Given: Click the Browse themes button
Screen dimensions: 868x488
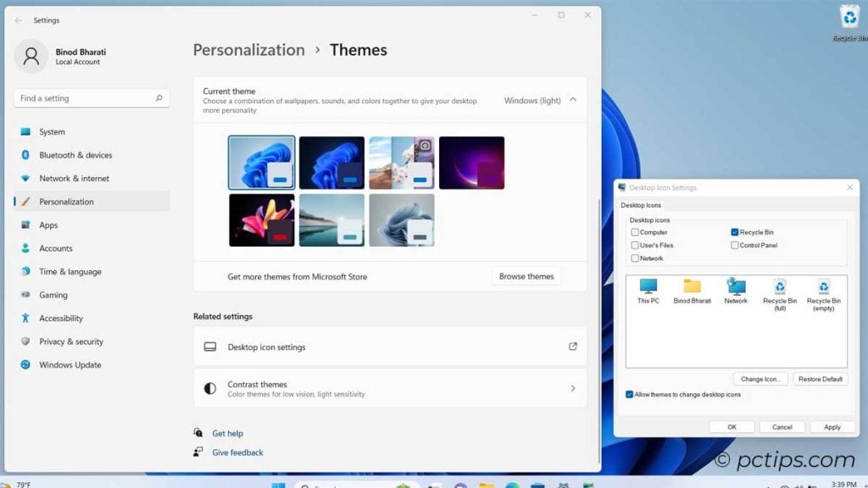Looking at the screenshot, I should click(526, 276).
